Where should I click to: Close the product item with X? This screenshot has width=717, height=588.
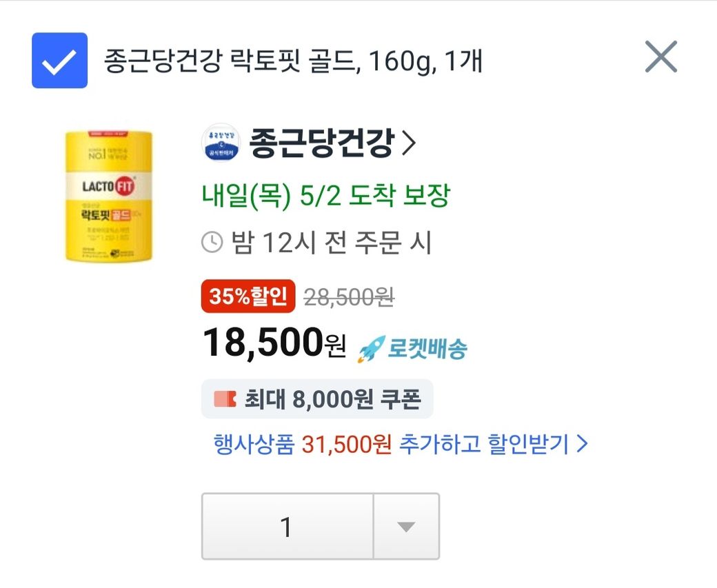[x=660, y=57]
